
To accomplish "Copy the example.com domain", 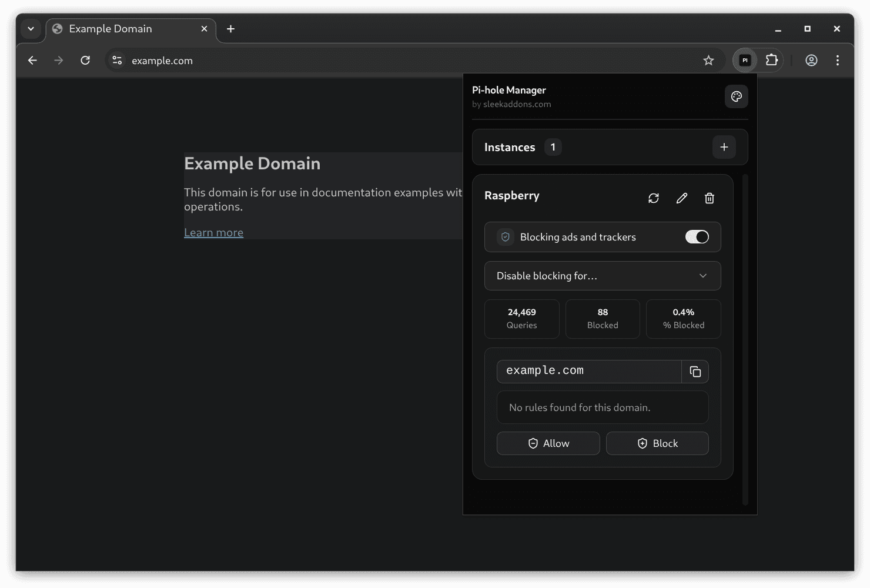I will tap(695, 371).
